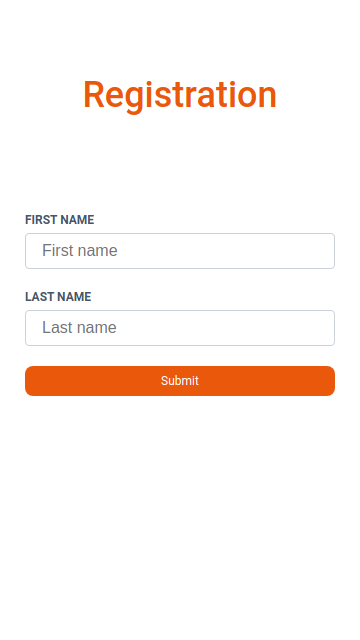This screenshot has width=360, height=640.
Task: Click the orange Submit button
Action: (180, 381)
